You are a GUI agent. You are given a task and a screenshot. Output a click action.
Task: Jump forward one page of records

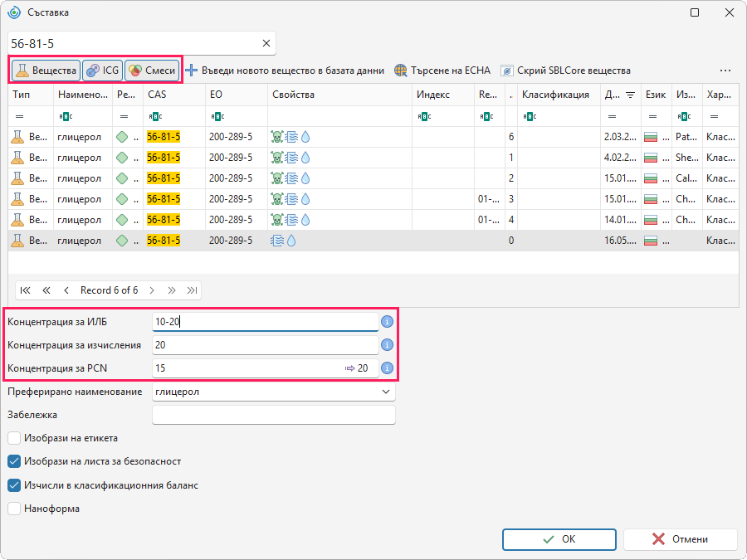coord(172,290)
